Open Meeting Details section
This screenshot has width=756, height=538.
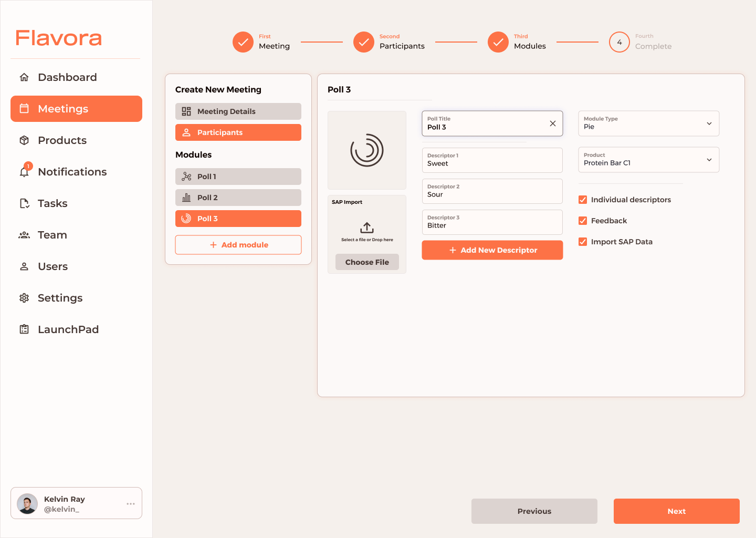pos(238,111)
